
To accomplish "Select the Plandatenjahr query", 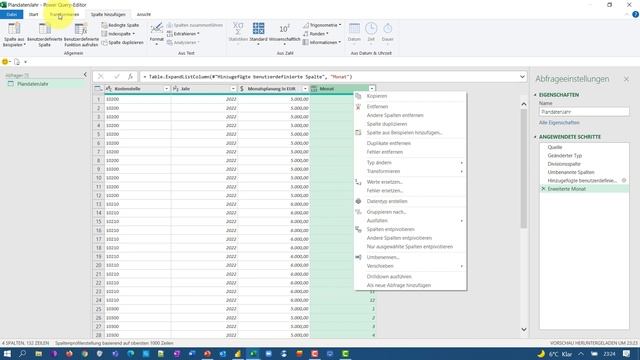I will [x=33, y=84].
